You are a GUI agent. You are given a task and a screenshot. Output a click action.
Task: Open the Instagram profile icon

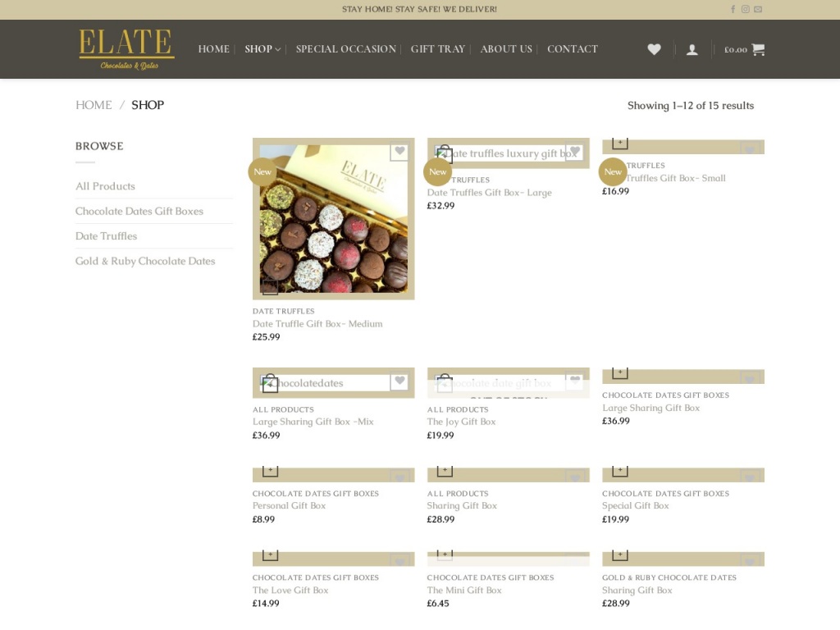click(746, 10)
